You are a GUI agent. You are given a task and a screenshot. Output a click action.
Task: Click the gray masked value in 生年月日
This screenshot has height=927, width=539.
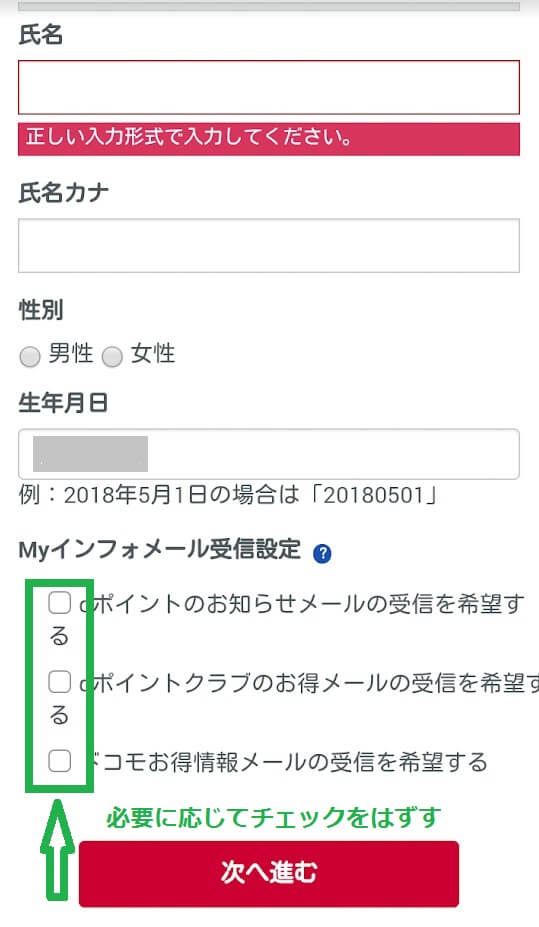90,454
